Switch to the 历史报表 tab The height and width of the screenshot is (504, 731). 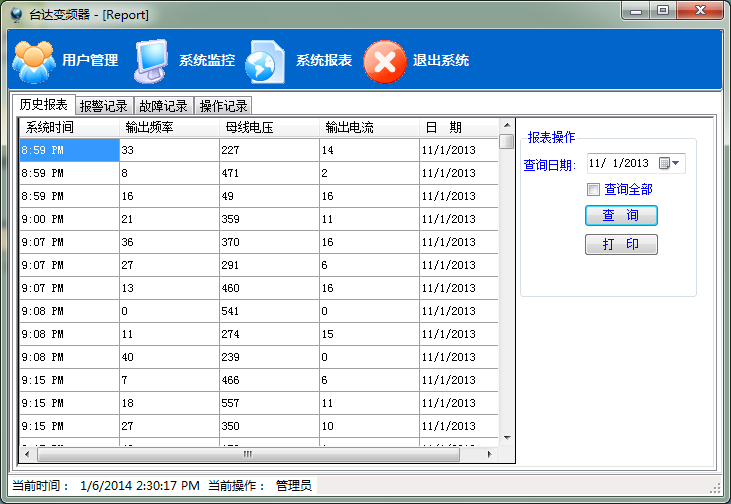pyautogui.click(x=43, y=104)
